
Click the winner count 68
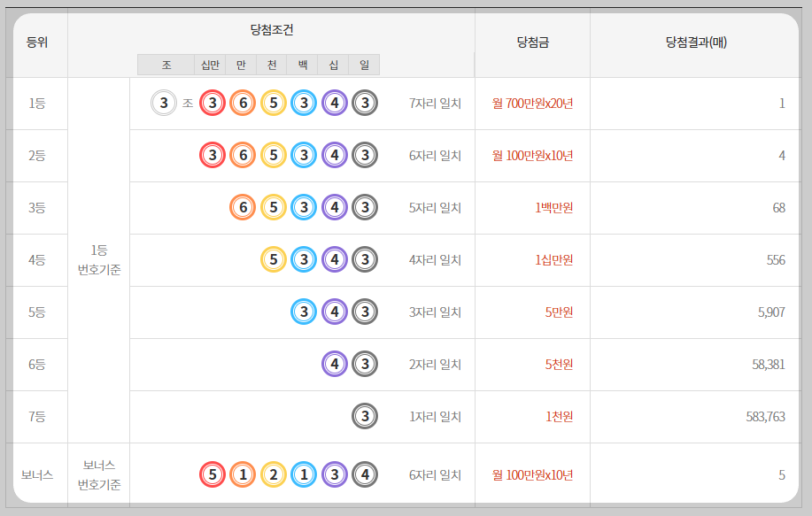779,207
